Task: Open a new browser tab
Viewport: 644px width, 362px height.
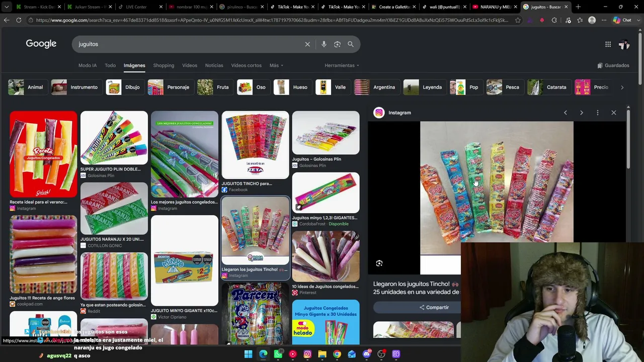Action: 578,7
